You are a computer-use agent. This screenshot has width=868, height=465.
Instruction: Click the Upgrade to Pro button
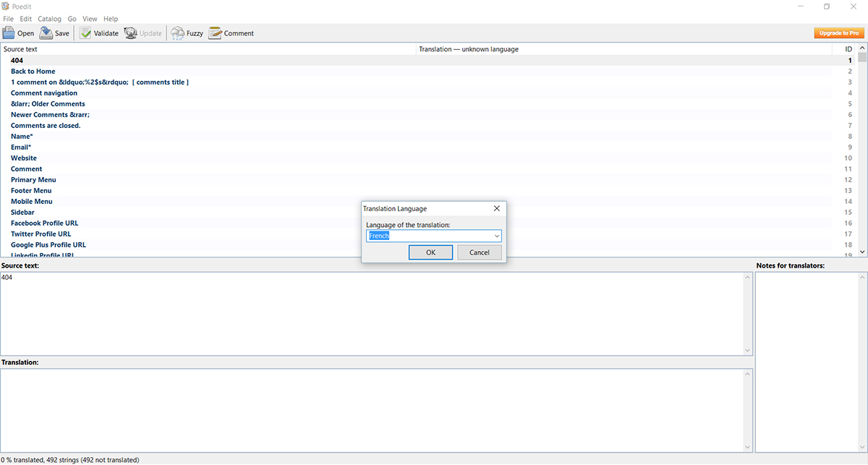[839, 33]
